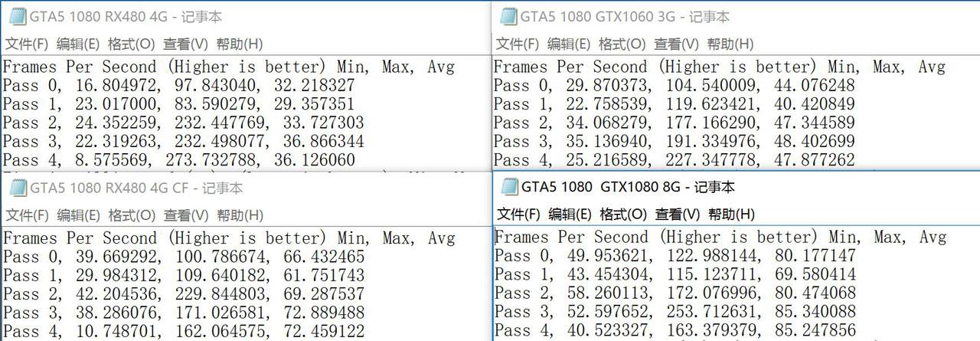This screenshot has height=341, width=980.
Task: Click Pass 1 line with 29.357351
Action: [x=179, y=104]
